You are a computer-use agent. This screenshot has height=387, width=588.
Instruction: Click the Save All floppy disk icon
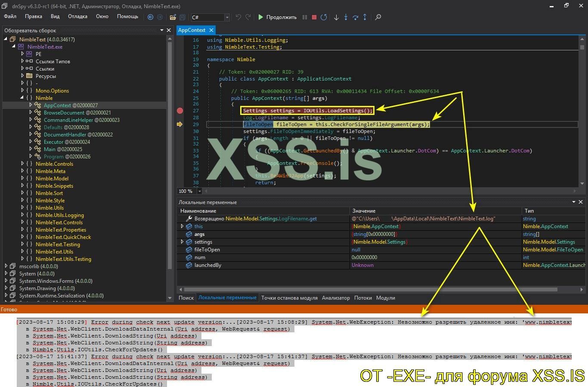click(x=182, y=17)
